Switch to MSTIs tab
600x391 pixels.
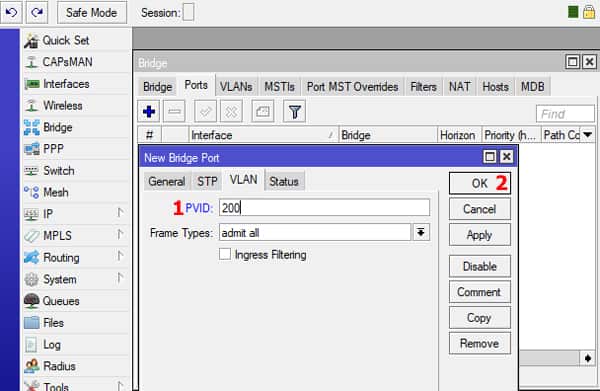[279, 87]
